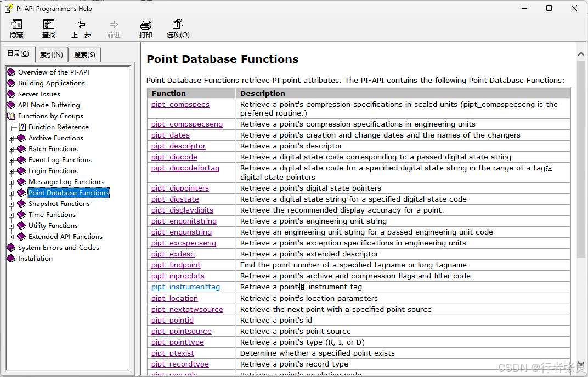Click the Archive Functions book icon

pyautogui.click(x=22, y=138)
